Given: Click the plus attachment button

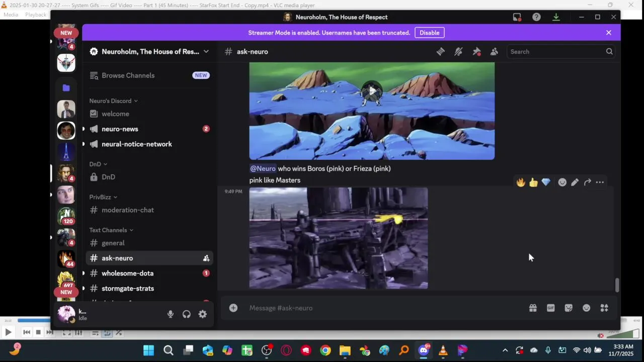Looking at the screenshot, I should coord(233,308).
